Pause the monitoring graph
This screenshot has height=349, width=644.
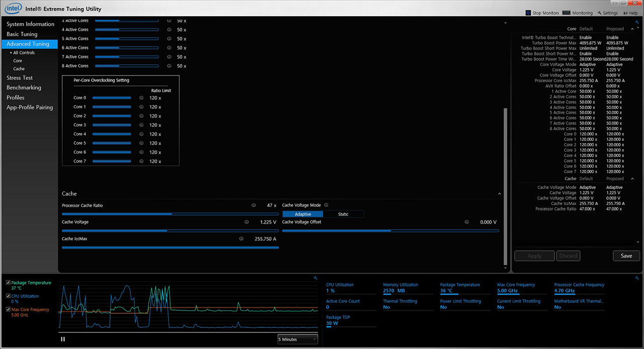click(x=63, y=339)
